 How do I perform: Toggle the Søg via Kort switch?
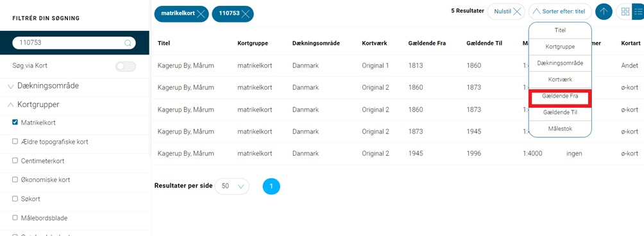(125, 66)
